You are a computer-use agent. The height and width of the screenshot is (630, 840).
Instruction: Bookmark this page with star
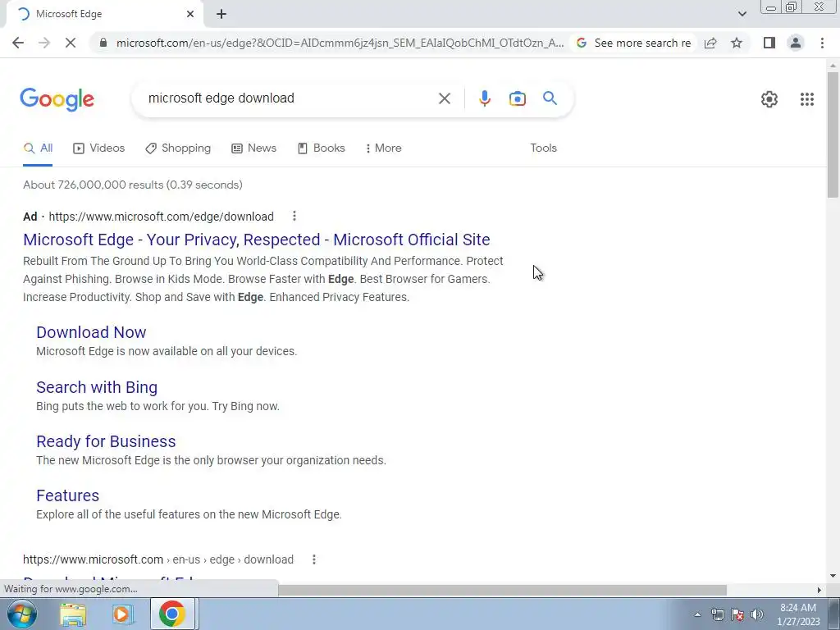point(737,43)
